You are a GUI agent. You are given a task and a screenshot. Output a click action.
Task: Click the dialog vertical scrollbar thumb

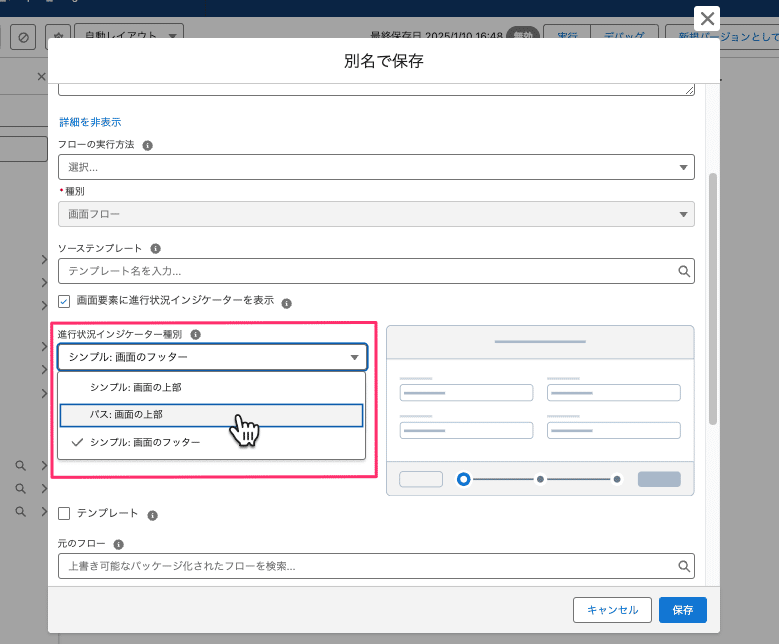tap(713, 299)
